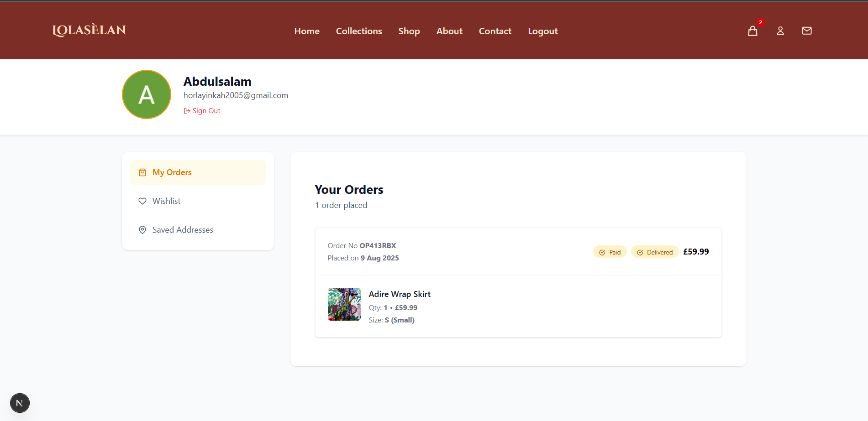Open the shopping bag cart icon
The width and height of the screenshot is (868, 421).
coord(752,31)
